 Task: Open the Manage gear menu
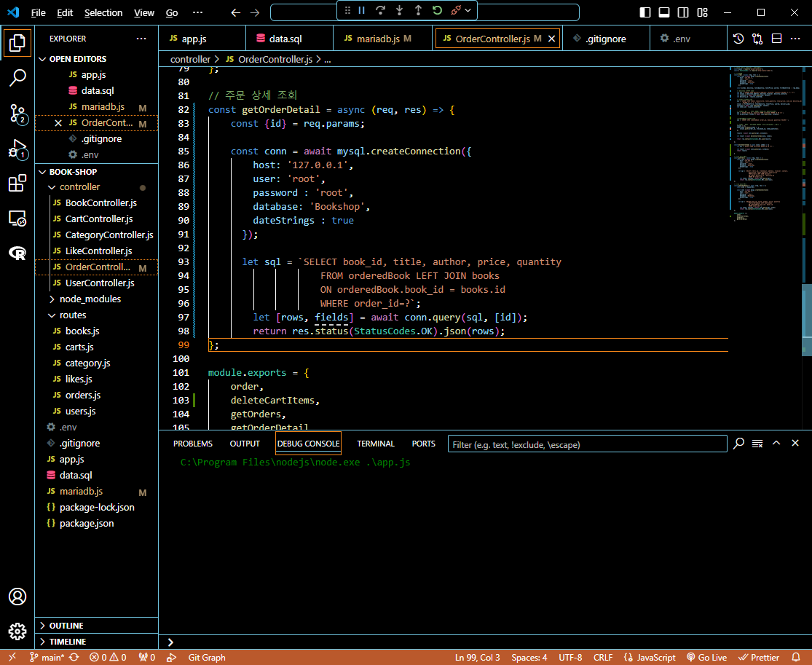pyautogui.click(x=17, y=631)
